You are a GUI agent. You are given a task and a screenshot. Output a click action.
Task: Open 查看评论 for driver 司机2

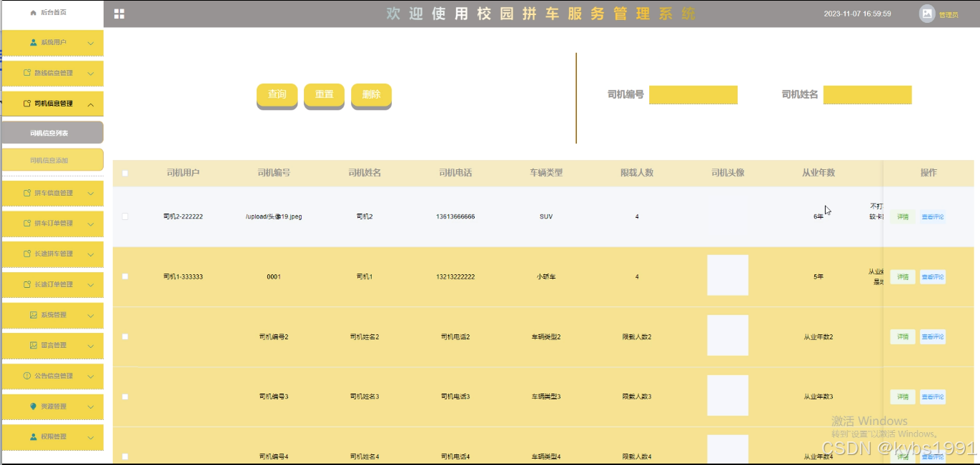[933, 216]
